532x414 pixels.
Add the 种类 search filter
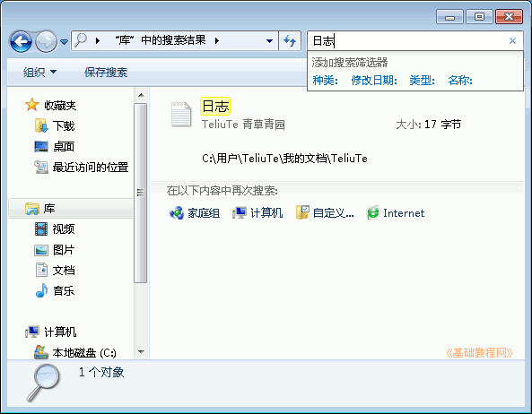tap(325, 81)
